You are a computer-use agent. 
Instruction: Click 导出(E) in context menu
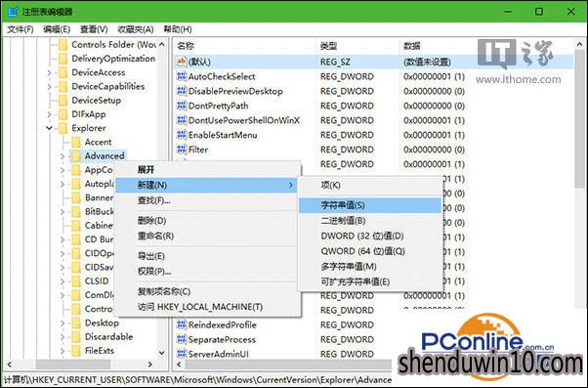point(151,256)
